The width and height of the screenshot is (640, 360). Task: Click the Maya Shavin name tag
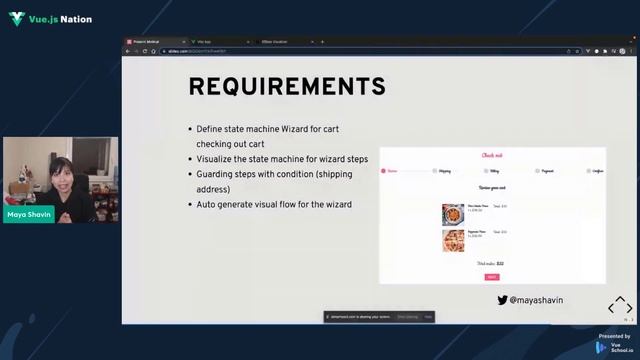click(29, 214)
